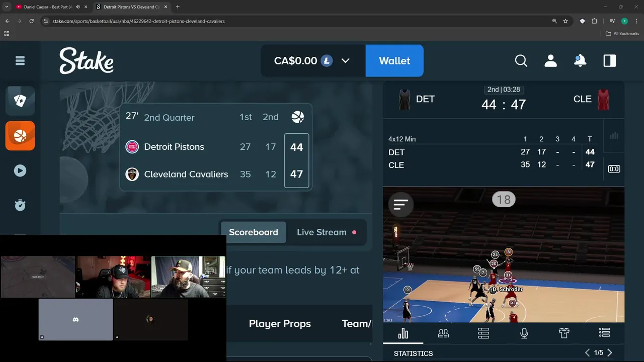Click the 2nd Quarter status text
Screen dimensions: 644x362
pyautogui.click(x=169, y=117)
